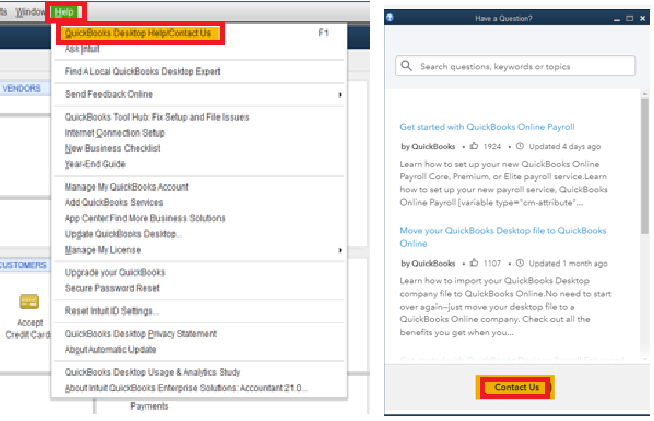Open the VENDORS section tab

tap(22, 88)
